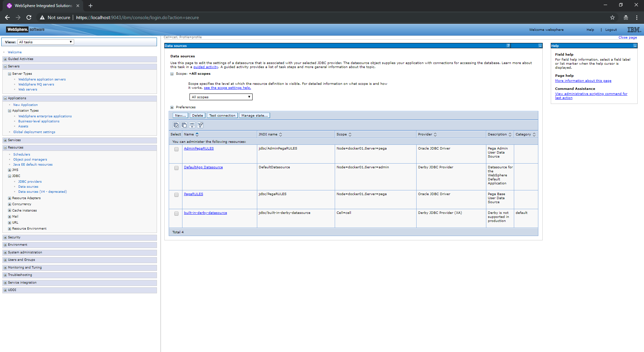Image resolution: width=644 pixels, height=352 pixels.
Task: Click the Delete button
Action: tap(198, 115)
